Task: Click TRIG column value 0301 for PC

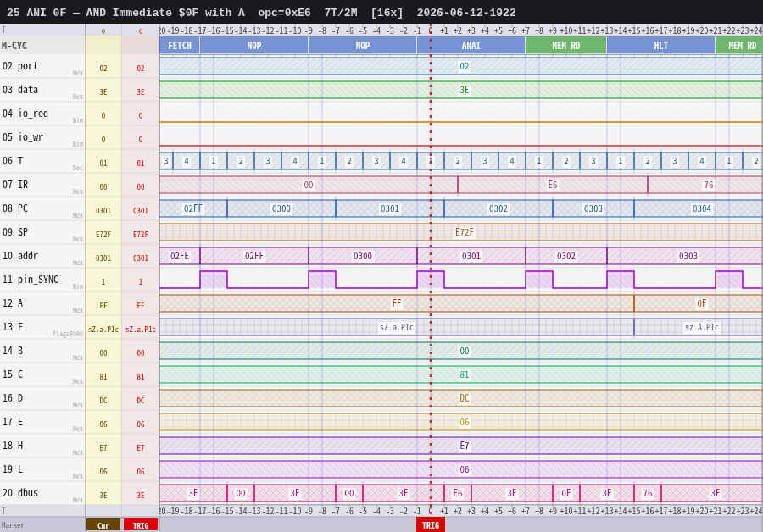Action: 141,211
